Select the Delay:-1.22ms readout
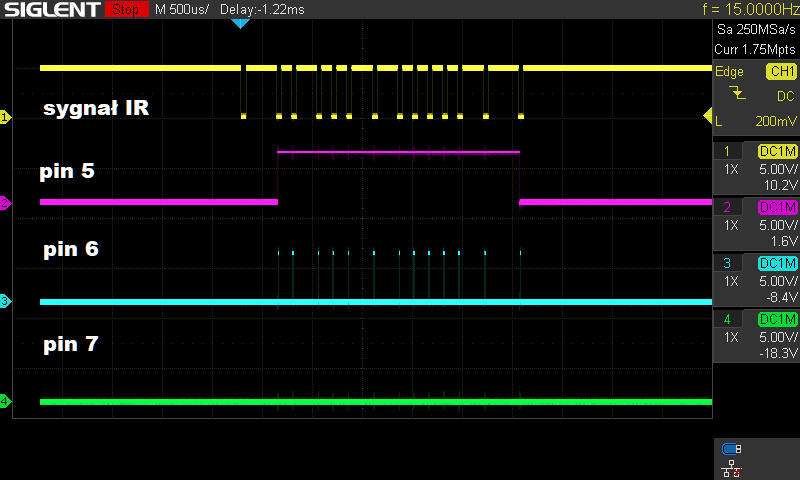 click(x=262, y=9)
